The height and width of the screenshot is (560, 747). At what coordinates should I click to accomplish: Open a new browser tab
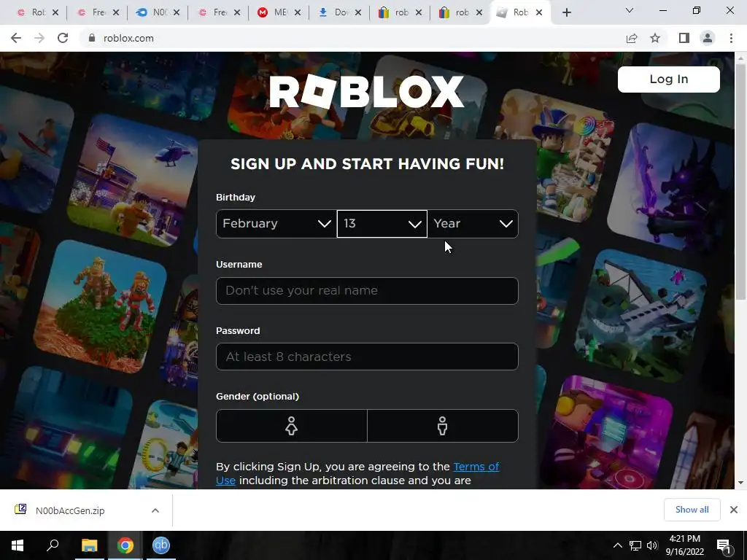click(x=566, y=13)
